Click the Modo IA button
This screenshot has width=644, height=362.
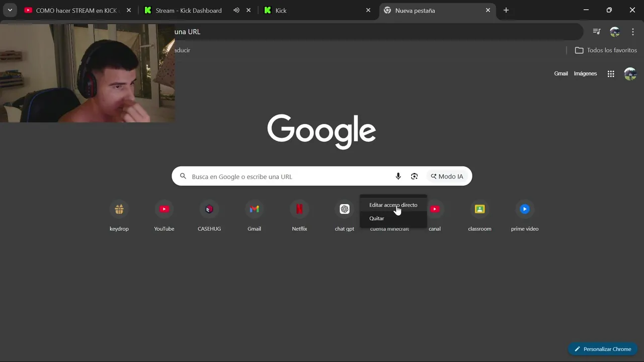click(x=447, y=176)
